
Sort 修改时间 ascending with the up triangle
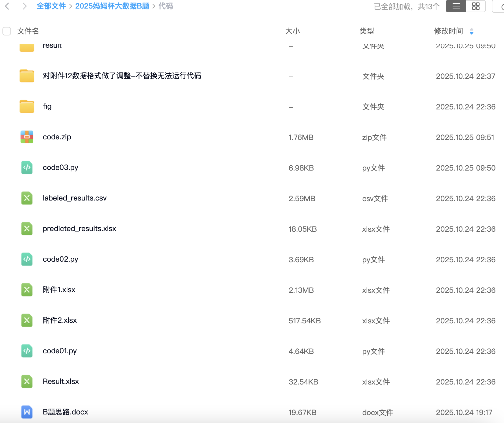(x=471, y=29)
